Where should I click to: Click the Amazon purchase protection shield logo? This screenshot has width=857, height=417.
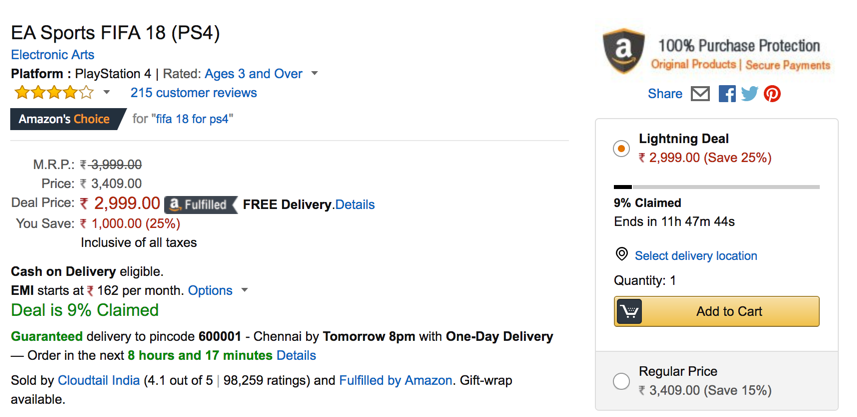tap(624, 51)
